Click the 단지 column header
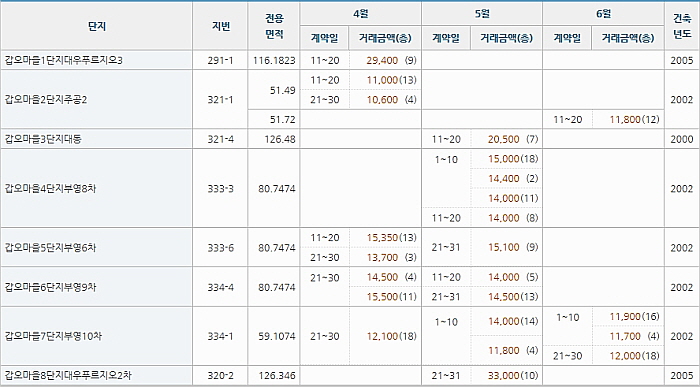The image size is (700, 387). [97, 26]
